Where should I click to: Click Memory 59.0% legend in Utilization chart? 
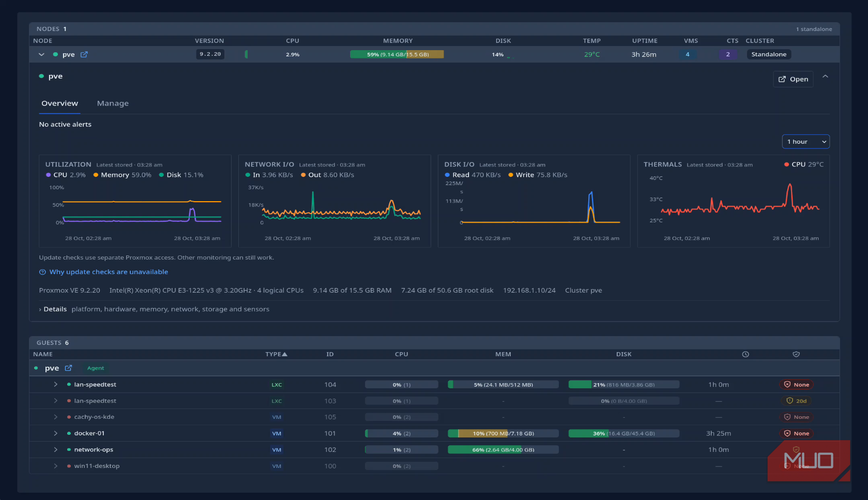(123, 175)
